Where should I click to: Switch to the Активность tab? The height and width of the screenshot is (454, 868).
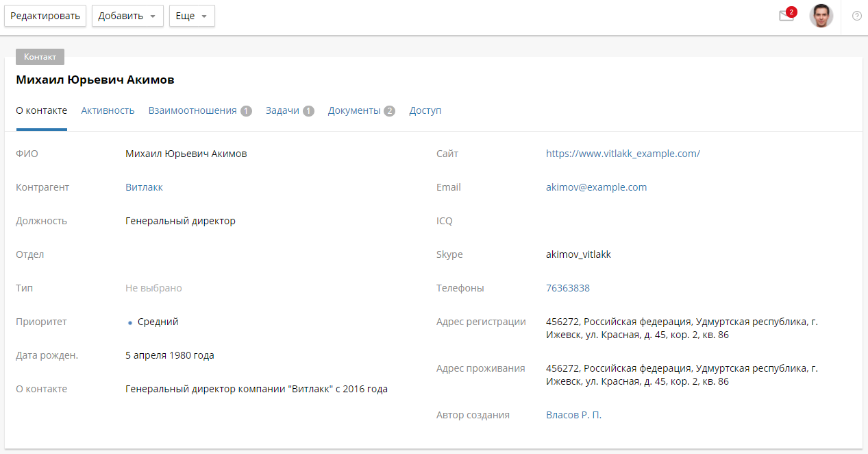click(x=108, y=110)
